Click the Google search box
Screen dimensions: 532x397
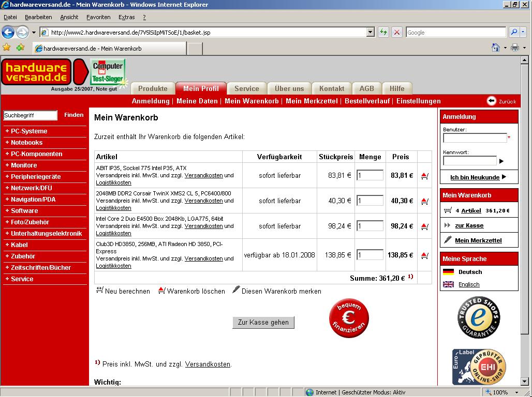[x=455, y=33]
